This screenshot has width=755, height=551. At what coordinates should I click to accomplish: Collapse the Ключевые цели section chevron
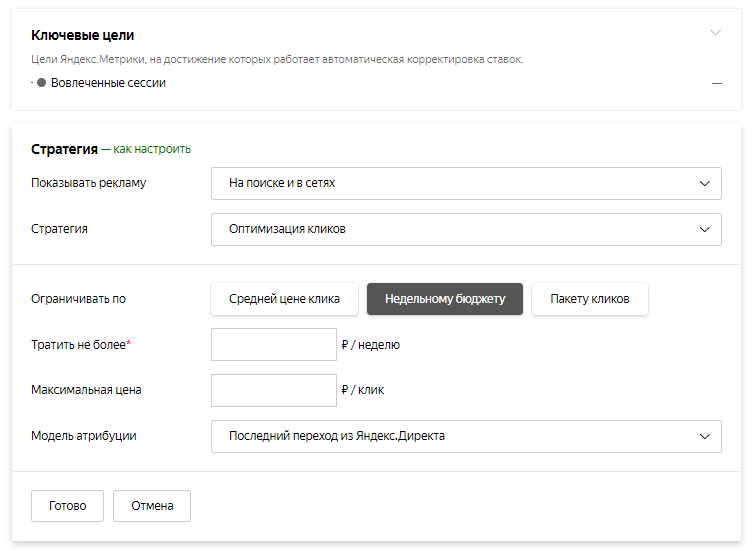(715, 33)
